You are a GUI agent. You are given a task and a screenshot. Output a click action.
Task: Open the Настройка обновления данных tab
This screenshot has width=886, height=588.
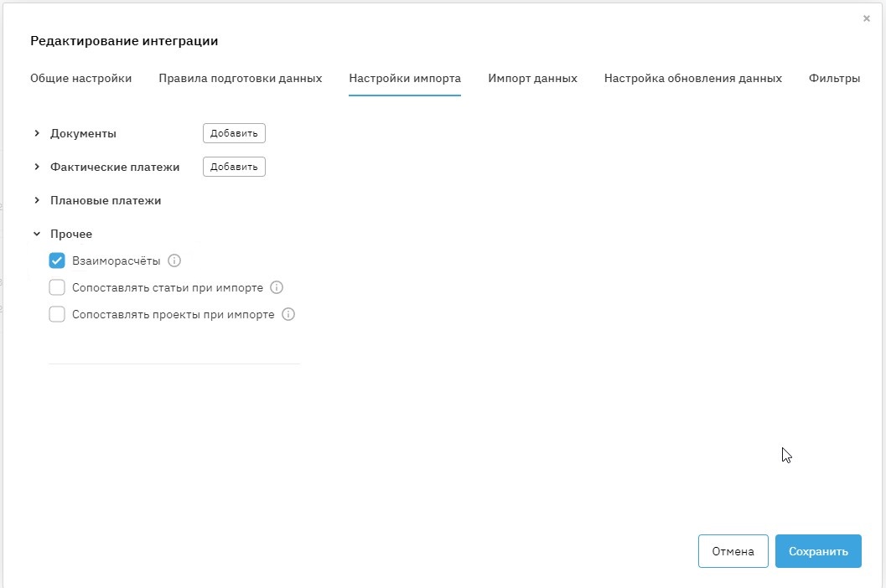[692, 78]
